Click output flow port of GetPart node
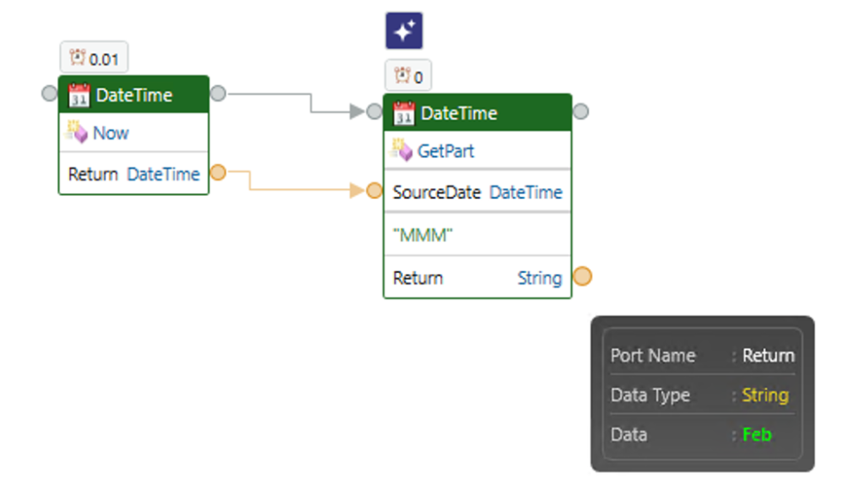 tap(580, 112)
